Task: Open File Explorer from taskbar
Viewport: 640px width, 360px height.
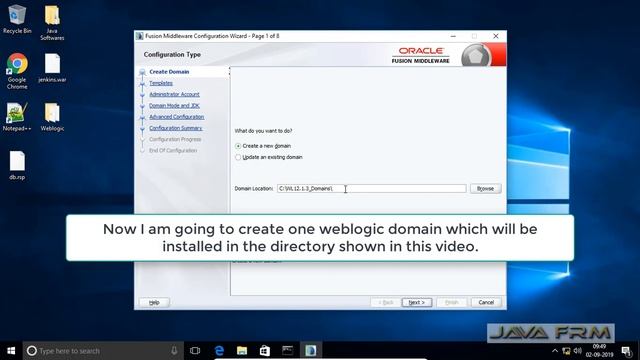Action: tap(242, 351)
